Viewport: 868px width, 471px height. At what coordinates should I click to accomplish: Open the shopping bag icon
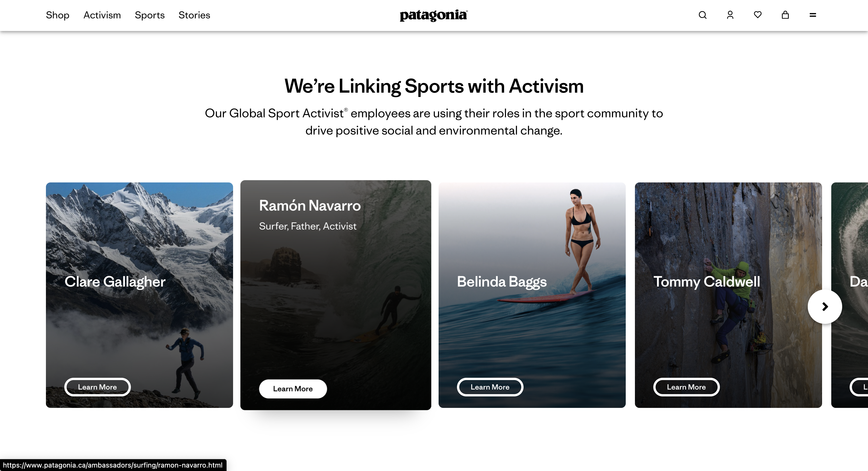click(x=785, y=15)
